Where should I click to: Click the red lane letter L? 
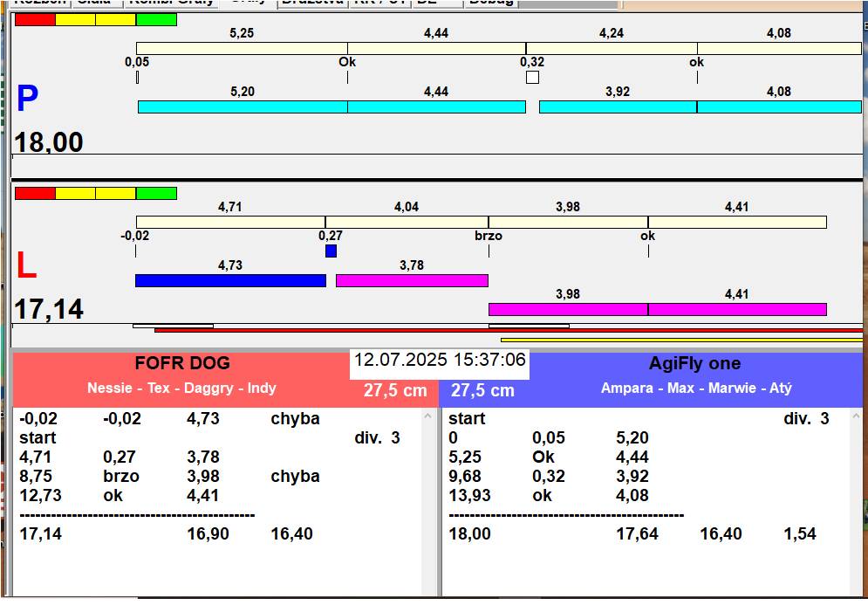pyautogui.click(x=26, y=265)
